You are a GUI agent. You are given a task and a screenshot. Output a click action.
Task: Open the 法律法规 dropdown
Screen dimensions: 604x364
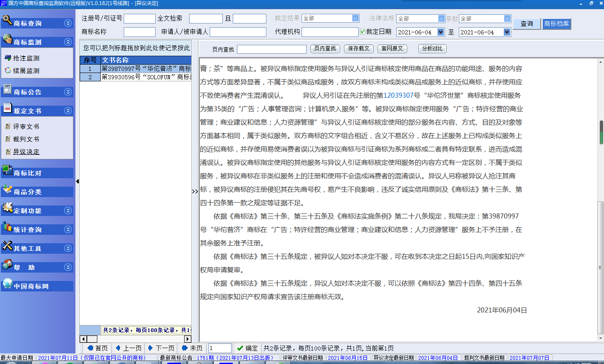click(441, 18)
